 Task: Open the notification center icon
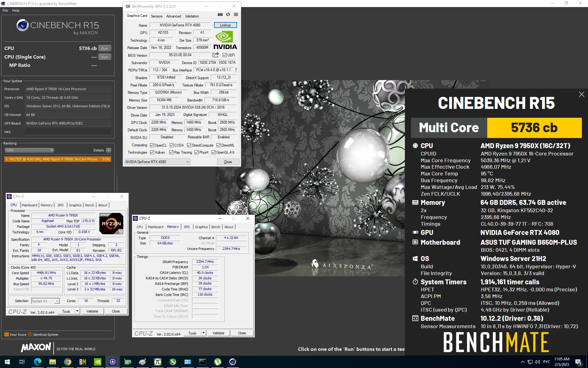pos(578,362)
